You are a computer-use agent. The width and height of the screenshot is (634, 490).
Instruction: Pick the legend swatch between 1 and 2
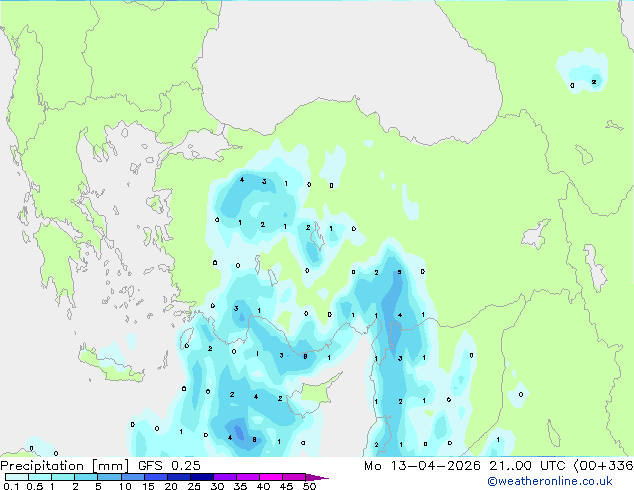pos(63,477)
